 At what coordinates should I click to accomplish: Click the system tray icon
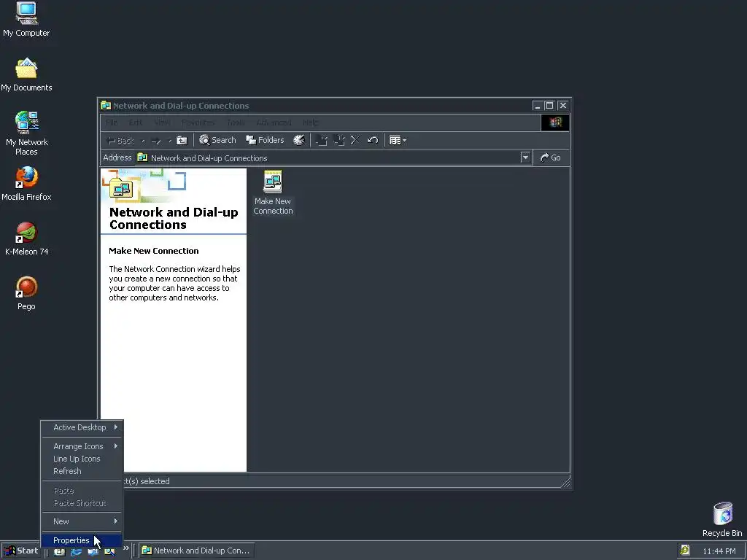(x=685, y=551)
